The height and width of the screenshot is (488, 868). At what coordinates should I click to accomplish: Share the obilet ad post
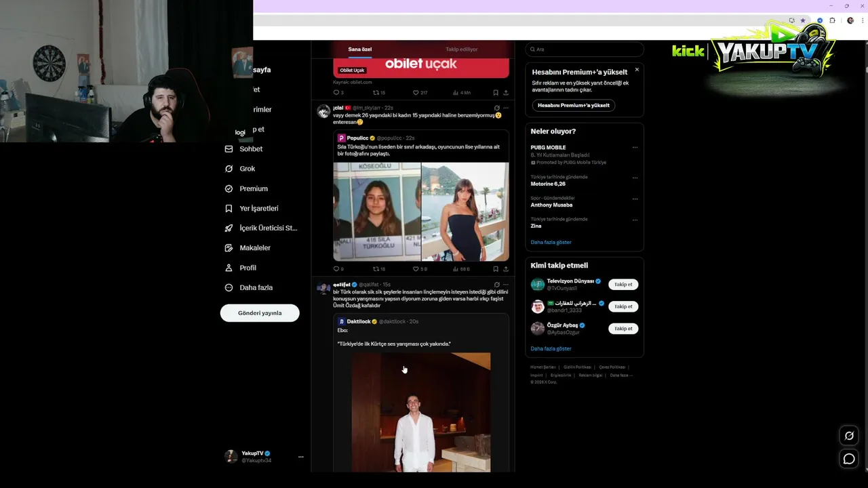[506, 93]
